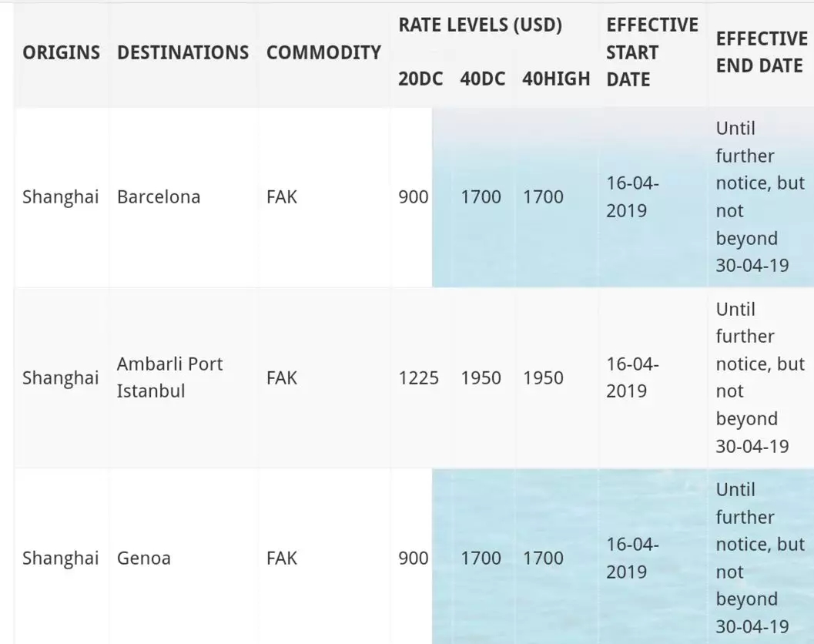The image size is (814, 644).
Task: Select the Ambarli Port Istanbul cell
Action: [169, 377]
